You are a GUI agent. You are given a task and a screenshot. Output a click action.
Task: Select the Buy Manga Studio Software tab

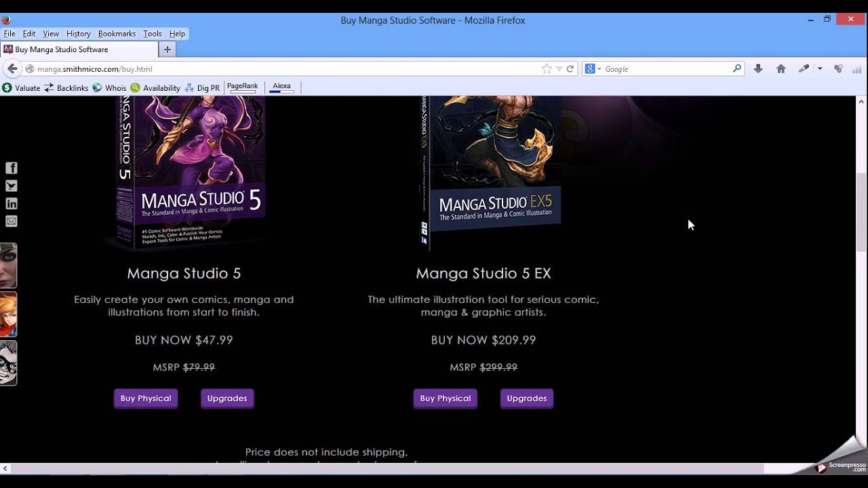pyautogui.click(x=79, y=49)
